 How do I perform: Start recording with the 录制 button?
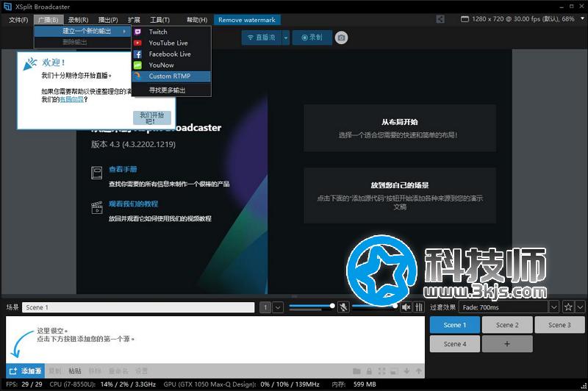(x=312, y=37)
